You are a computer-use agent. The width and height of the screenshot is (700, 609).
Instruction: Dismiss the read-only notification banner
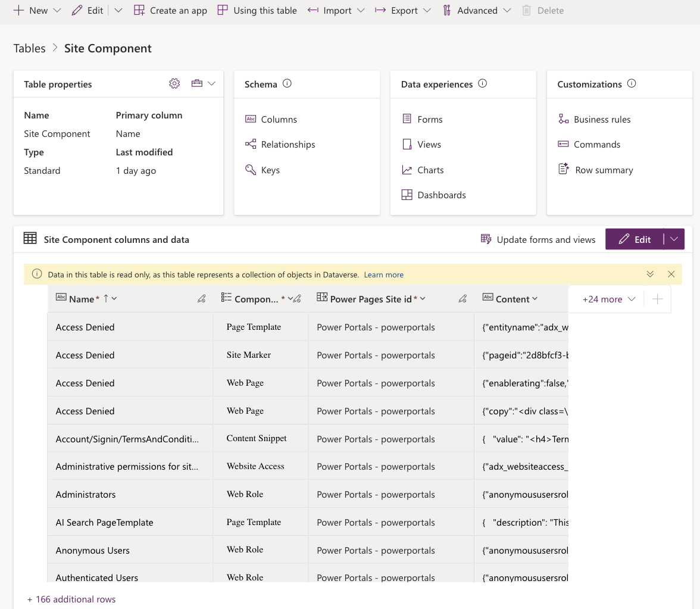tap(671, 274)
